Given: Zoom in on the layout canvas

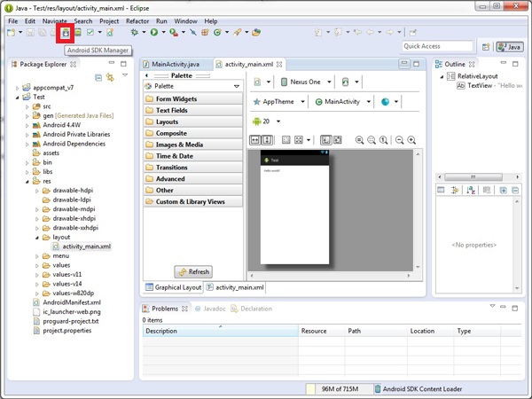Looking at the screenshot, I should pos(411,140).
